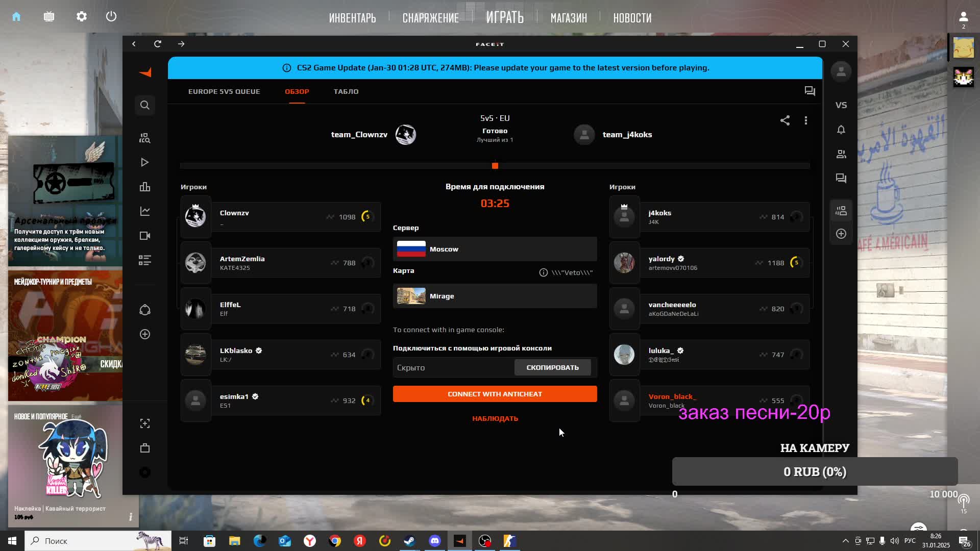Open the Veto info icon
Viewport: 980px width, 551px height.
(544, 272)
